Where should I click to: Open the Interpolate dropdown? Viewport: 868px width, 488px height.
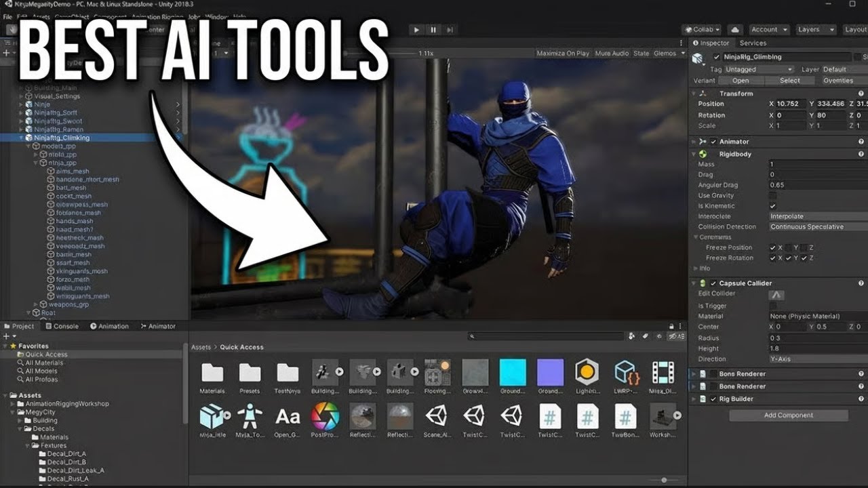click(818, 216)
